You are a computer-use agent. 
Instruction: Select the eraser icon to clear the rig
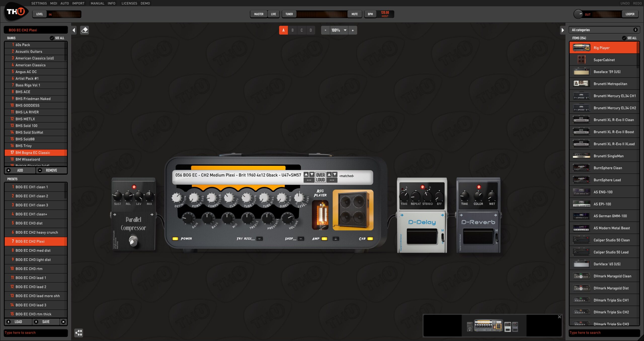pyautogui.click(x=85, y=30)
